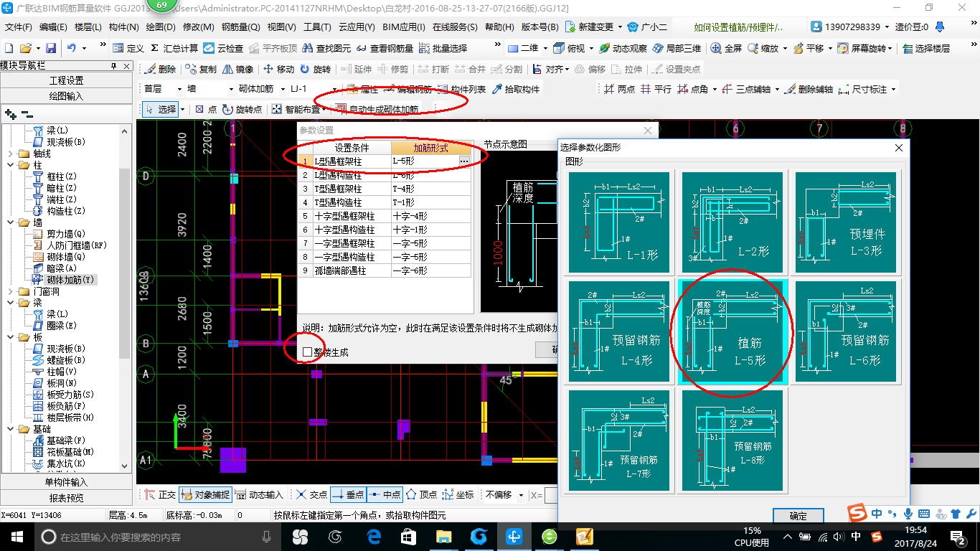980x551 pixels.
Task: Open 汇总计算 (summary calculation) tool
Action: 174,48
